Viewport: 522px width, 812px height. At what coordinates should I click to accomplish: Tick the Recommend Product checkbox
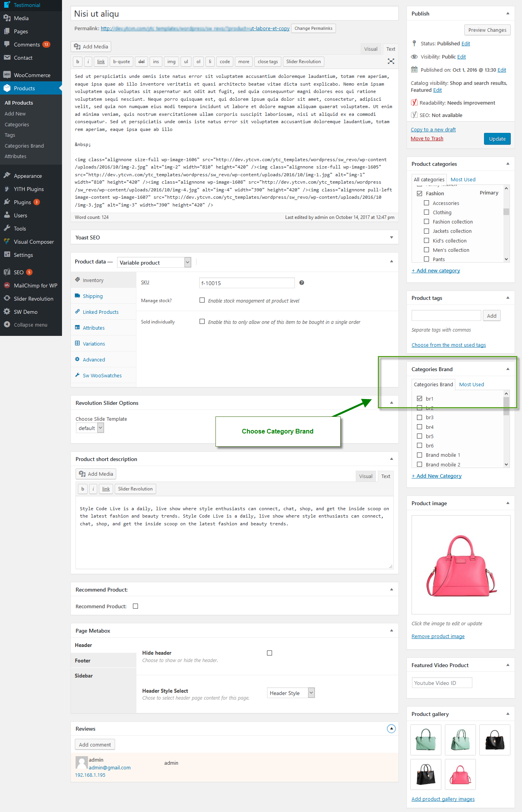135,606
